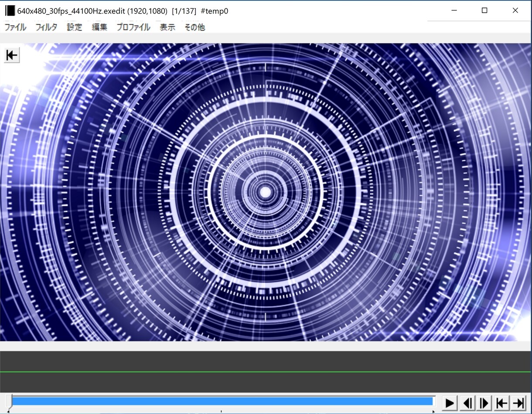The height and width of the screenshot is (414, 532).
Task: Click the seek bar handle at frame 1
Action: coord(10,401)
